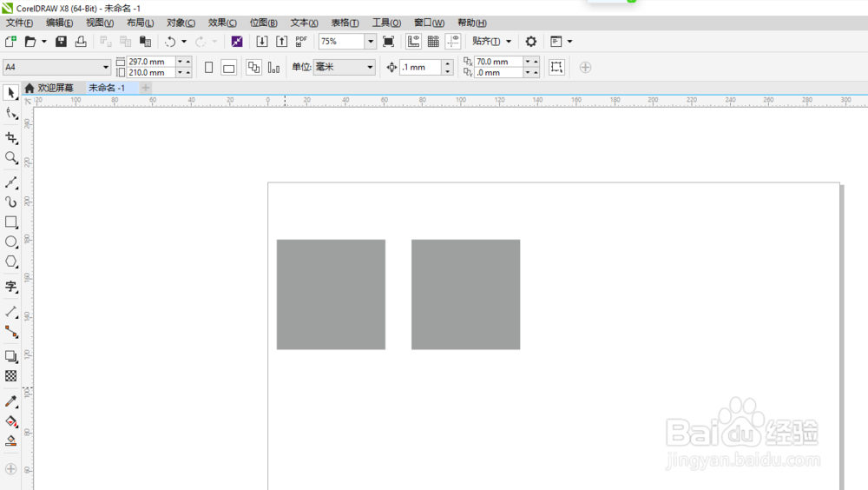Viewport: 868px width, 490px height.
Task: Select the Rectangle tool
Action: coord(10,222)
